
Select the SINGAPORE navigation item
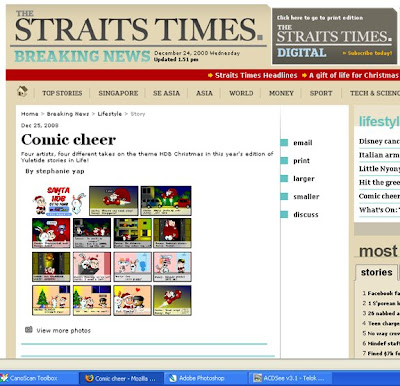click(x=118, y=93)
